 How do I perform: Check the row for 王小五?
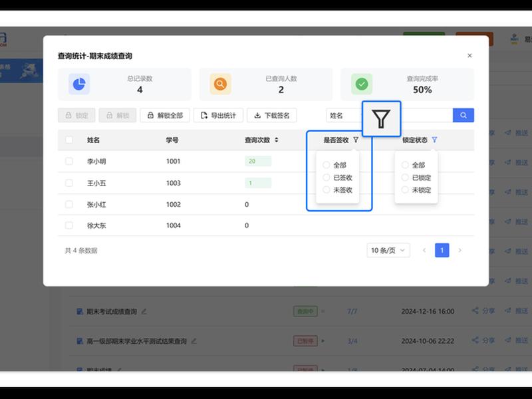69,183
